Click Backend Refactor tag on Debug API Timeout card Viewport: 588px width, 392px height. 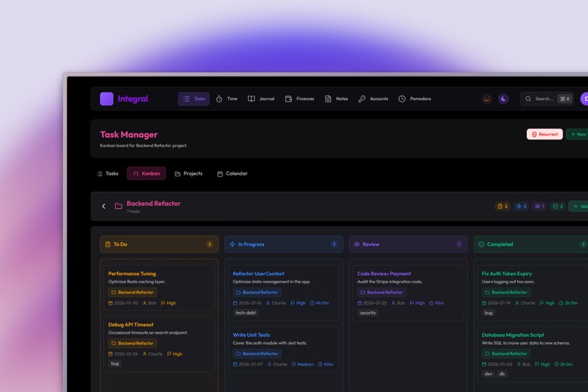coord(133,343)
